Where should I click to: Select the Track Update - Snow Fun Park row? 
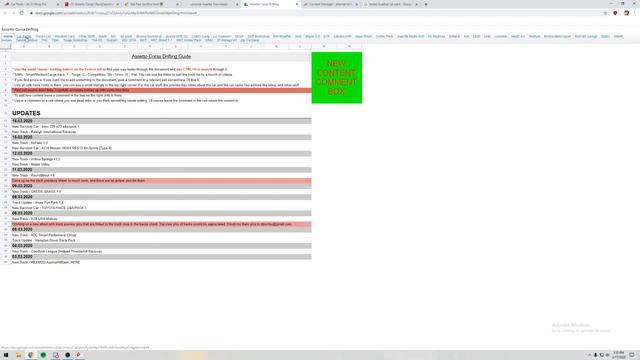[161, 202]
